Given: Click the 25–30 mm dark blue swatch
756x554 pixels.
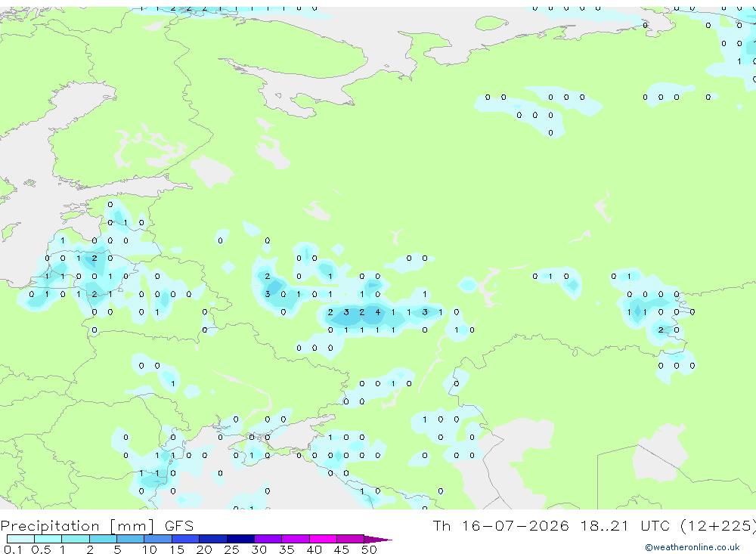Looking at the screenshot, I should pyautogui.click(x=240, y=539).
